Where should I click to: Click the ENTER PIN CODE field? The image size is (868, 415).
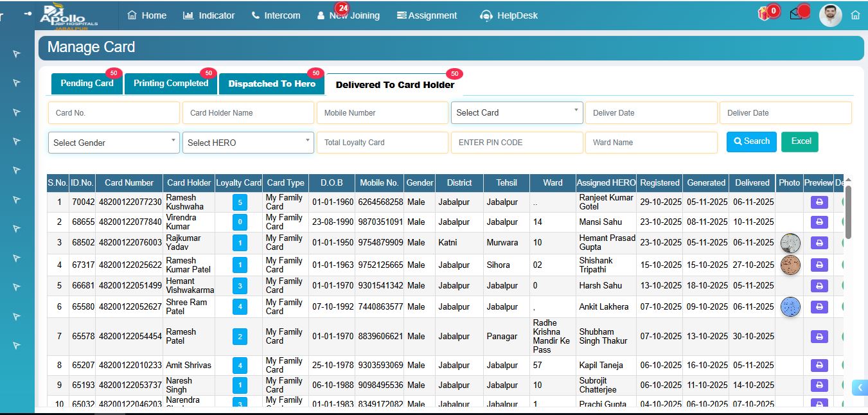click(517, 143)
